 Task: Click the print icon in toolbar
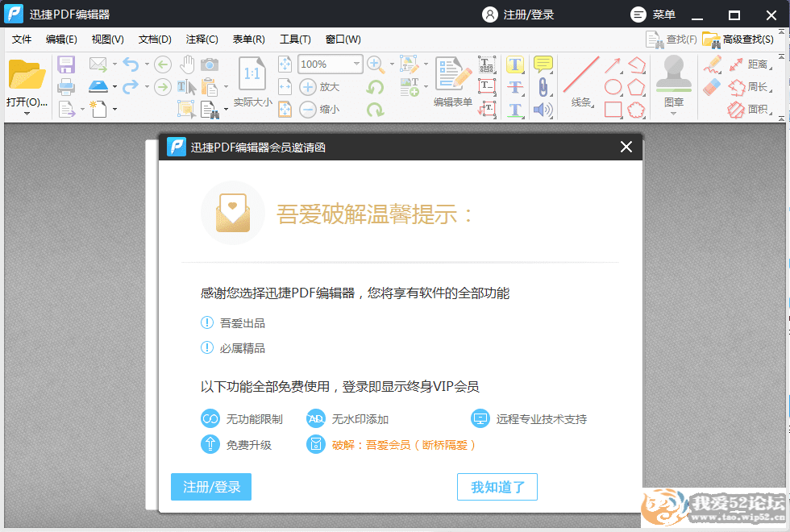click(x=66, y=87)
